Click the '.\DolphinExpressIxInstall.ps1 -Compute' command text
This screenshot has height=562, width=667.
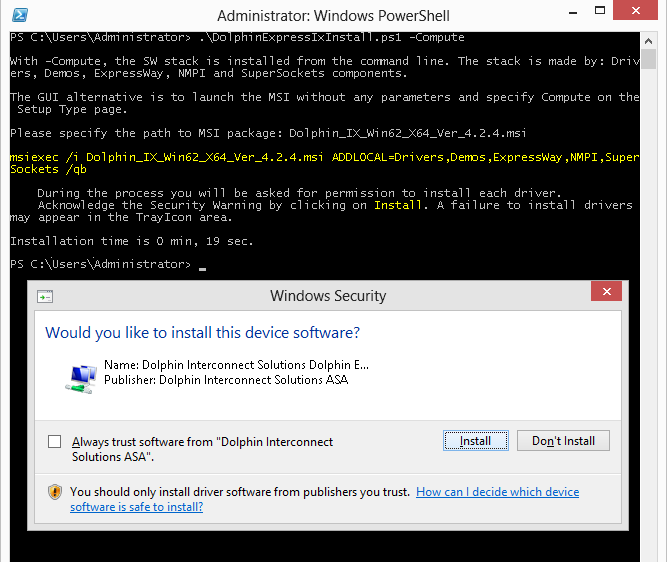click(332, 37)
